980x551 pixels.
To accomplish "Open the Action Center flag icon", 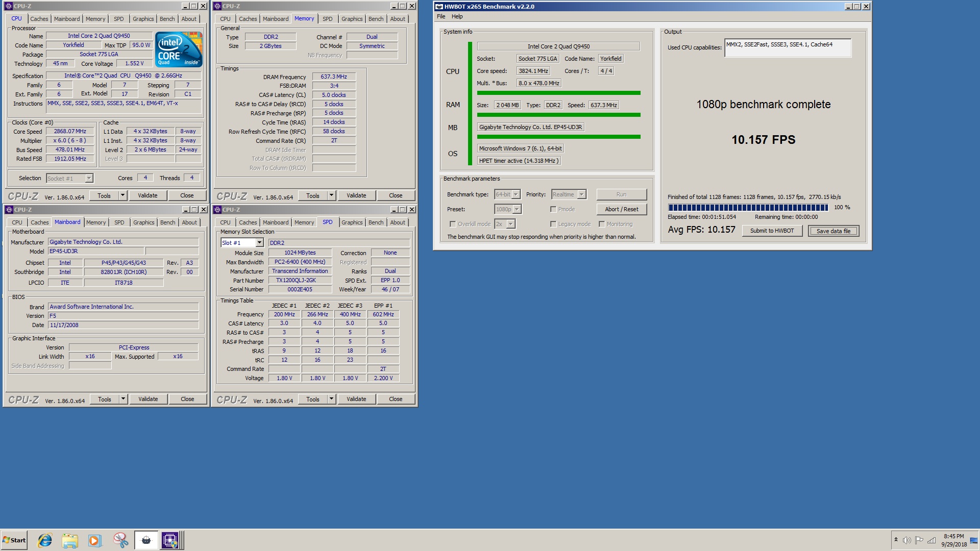I will (919, 540).
